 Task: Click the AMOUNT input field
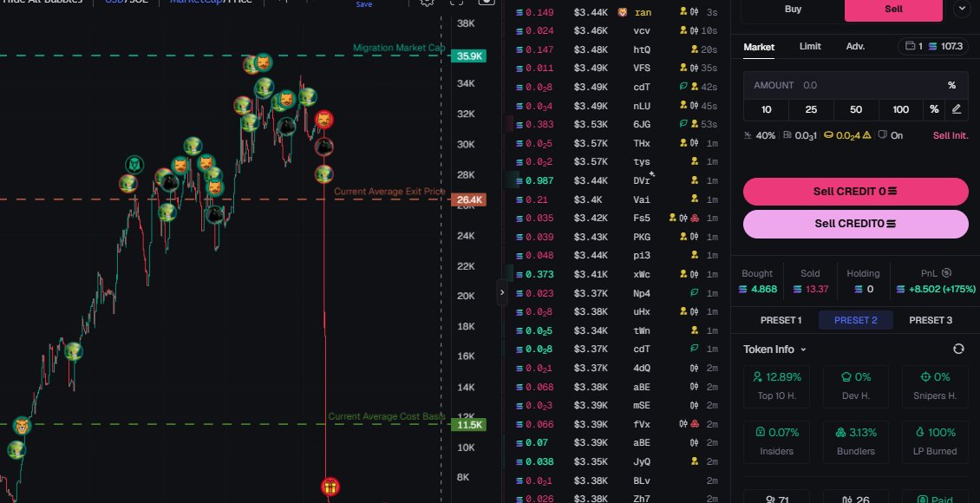[856, 85]
